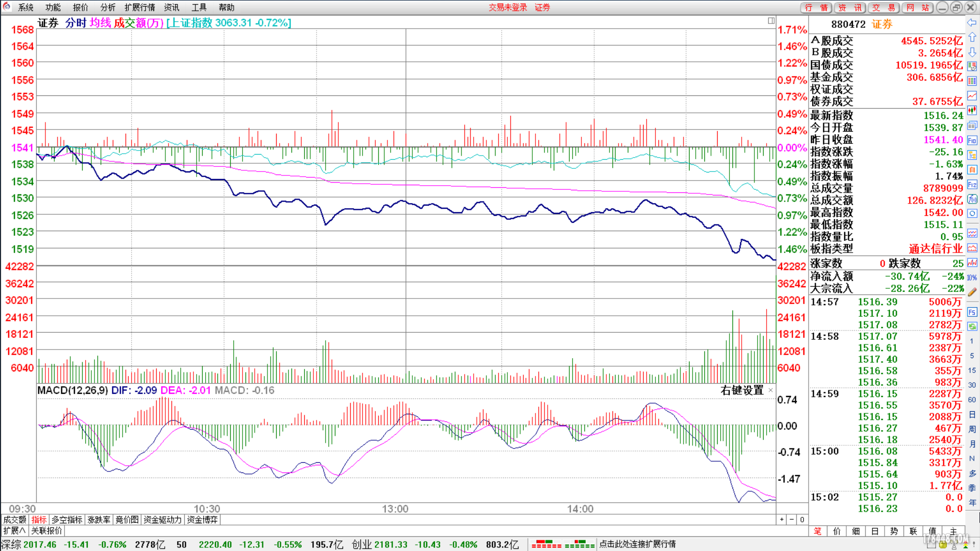This screenshot has height=551, width=980.
Task: Click the F10 company info icon
Action: coord(972,140)
